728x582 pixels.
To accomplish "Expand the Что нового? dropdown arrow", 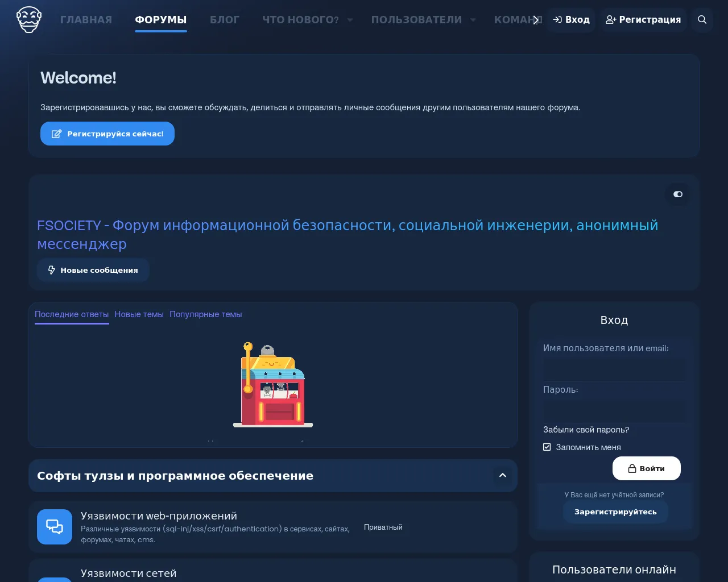I will [x=350, y=20].
